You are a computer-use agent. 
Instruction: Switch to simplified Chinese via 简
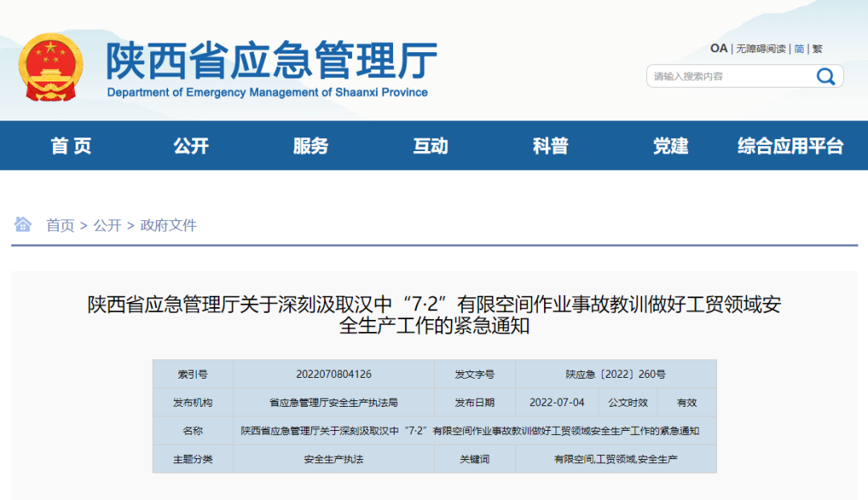point(798,48)
